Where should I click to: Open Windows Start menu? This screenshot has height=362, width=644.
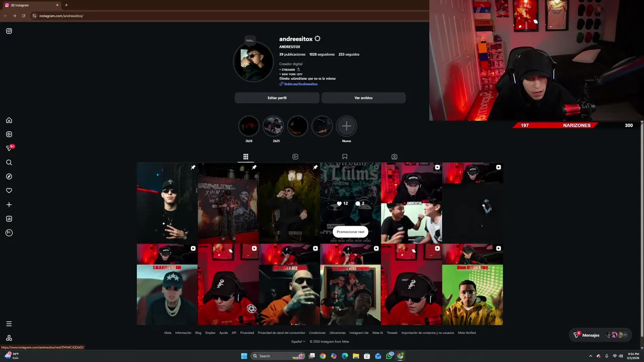point(244,356)
